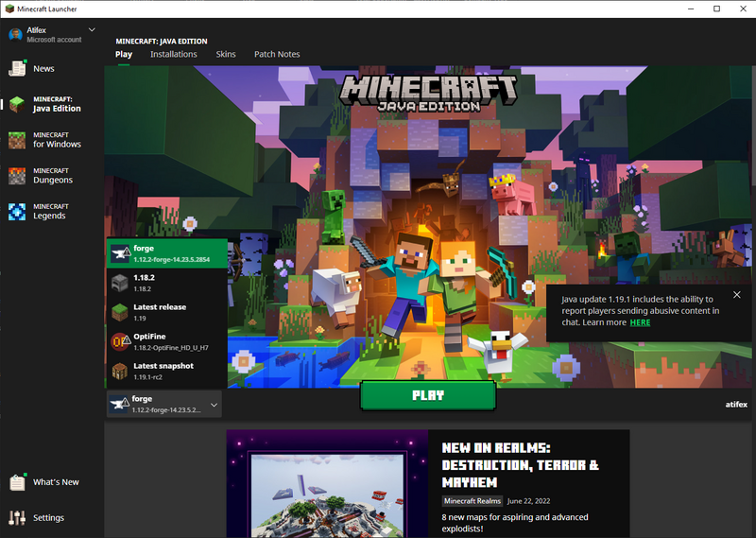
Task: Click the June 22, 2022 article date
Action: (528, 501)
